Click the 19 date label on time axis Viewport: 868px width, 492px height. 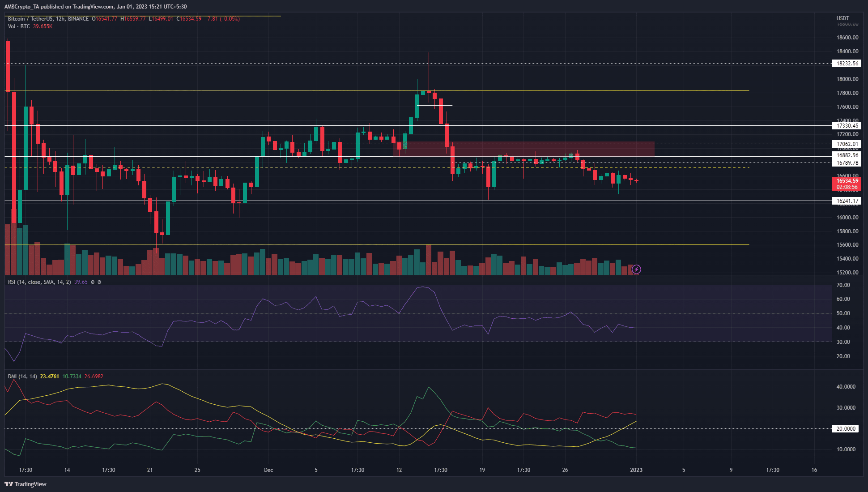click(x=482, y=470)
